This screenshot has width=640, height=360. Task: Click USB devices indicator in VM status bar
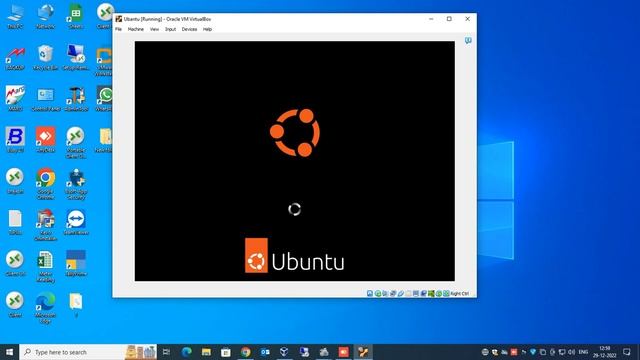(400, 293)
